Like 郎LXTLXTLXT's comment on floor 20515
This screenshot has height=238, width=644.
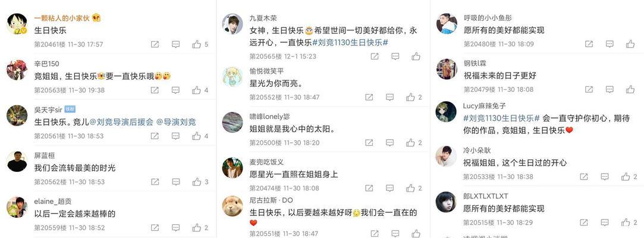625,223
